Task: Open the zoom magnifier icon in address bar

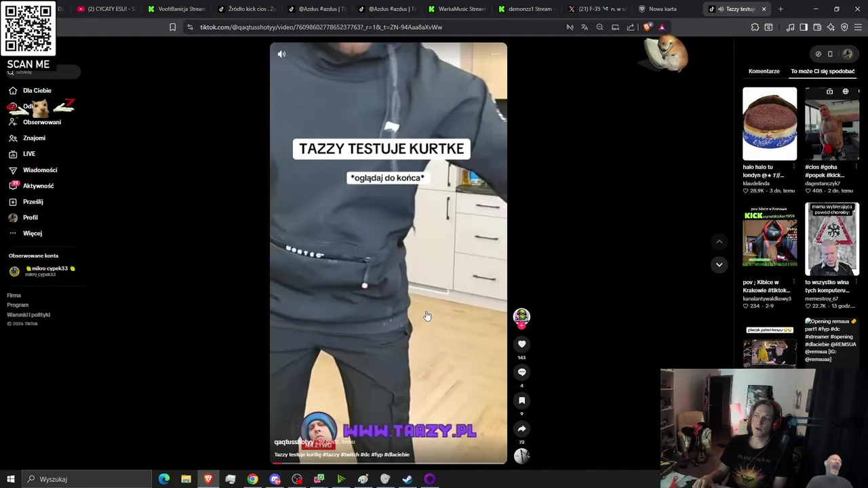Action: [599, 27]
